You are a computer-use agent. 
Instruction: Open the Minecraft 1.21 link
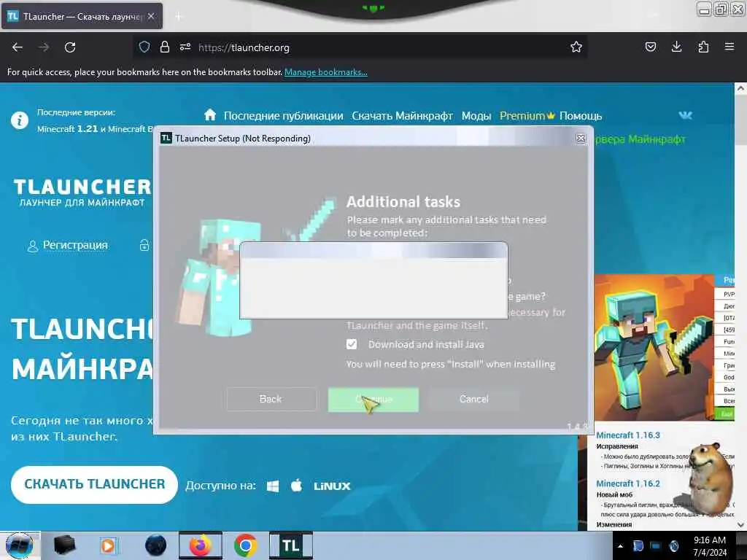(67, 129)
